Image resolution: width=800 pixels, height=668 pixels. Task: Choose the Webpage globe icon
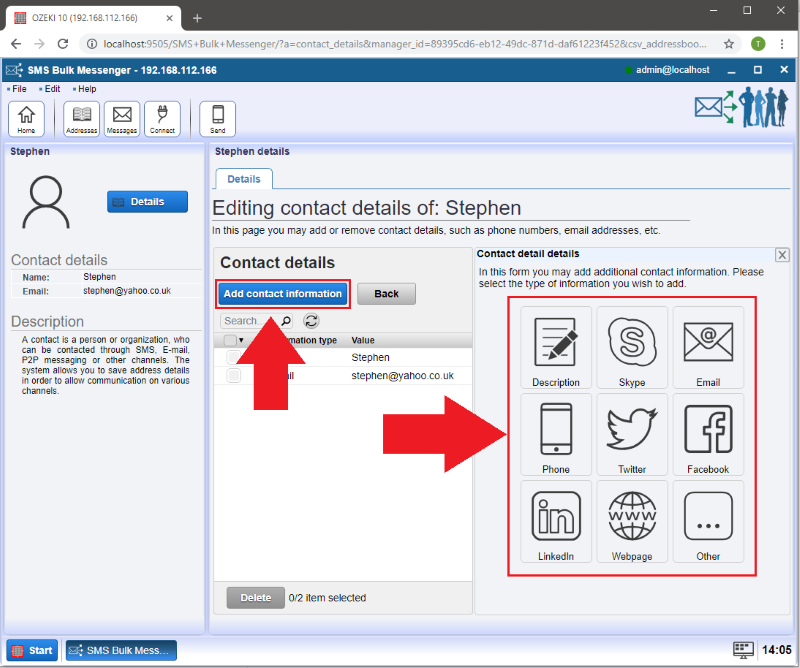coord(632,521)
